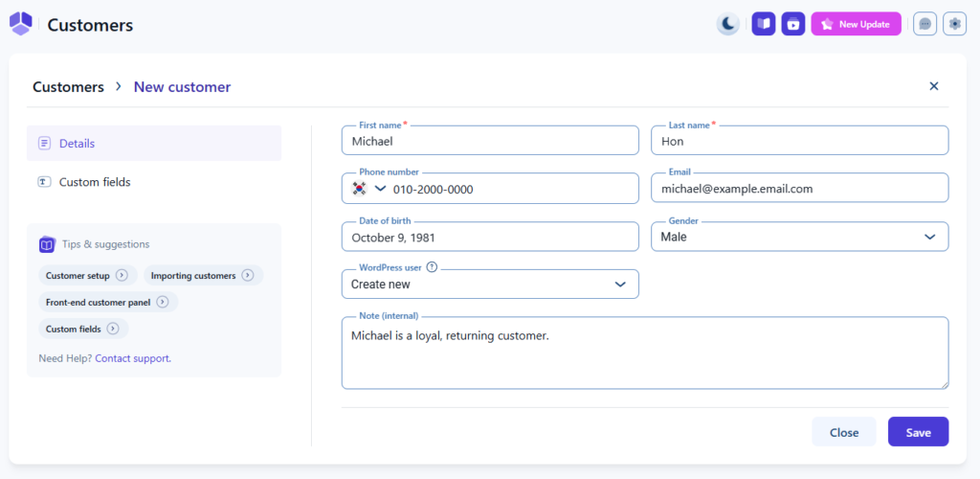This screenshot has width=980, height=479.
Task: Click the arrow icon on Customer setup tip
Action: click(x=122, y=276)
